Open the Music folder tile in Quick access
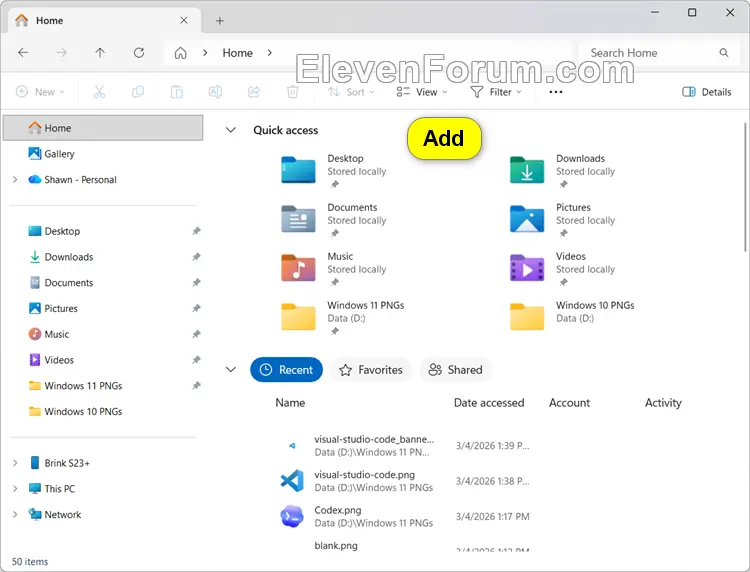Viewport: 750px width, 572px height. tap(335, 268)
